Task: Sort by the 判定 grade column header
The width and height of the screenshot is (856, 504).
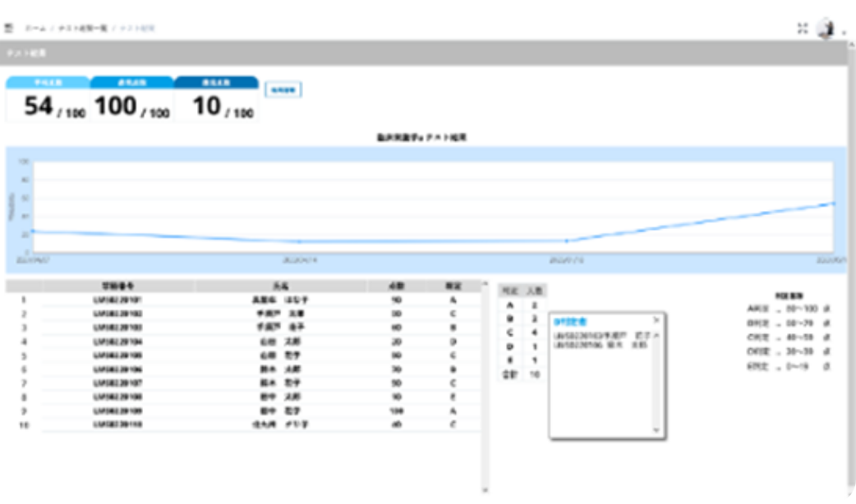Action: [453, 286]
